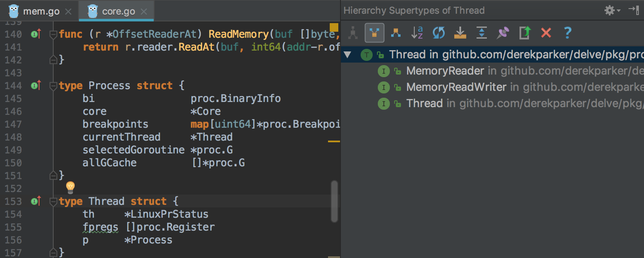
Task: Toggle the Supertypes hierarchy button
Action: pyautogui.click(x=374, y=33)
